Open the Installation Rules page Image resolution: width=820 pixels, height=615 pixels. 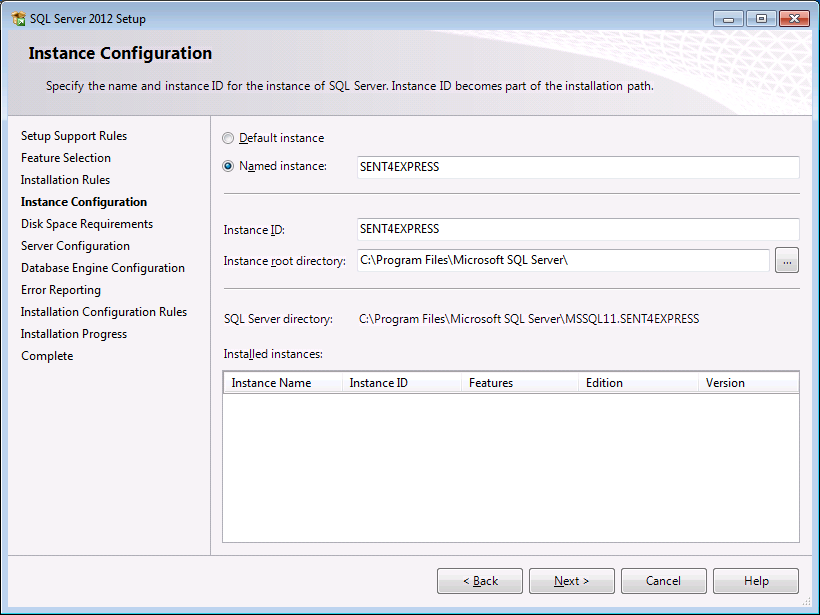point(65,179)
